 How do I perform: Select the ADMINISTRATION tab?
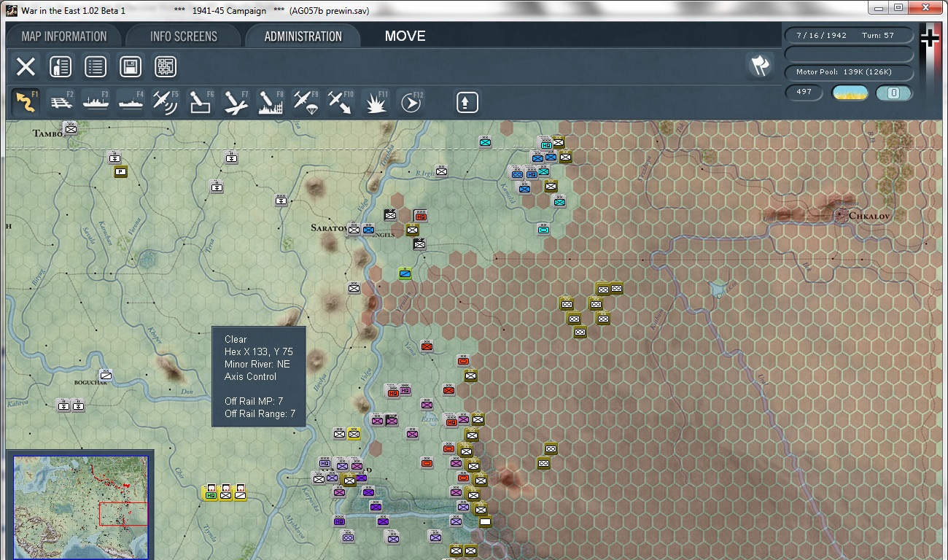coord(303,36)
